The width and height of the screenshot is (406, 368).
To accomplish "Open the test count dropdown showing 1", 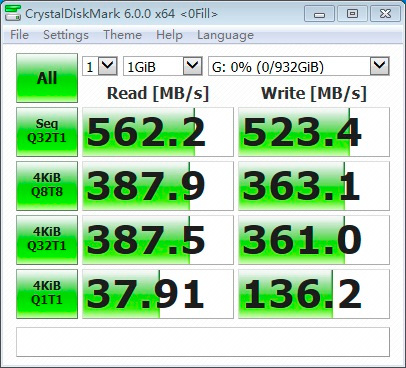I will tap(100, 66).
